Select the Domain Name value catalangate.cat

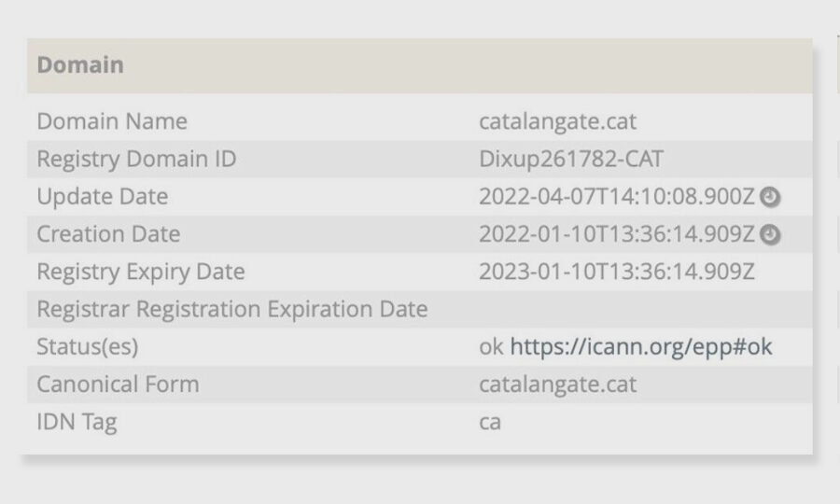click(557, 121)
